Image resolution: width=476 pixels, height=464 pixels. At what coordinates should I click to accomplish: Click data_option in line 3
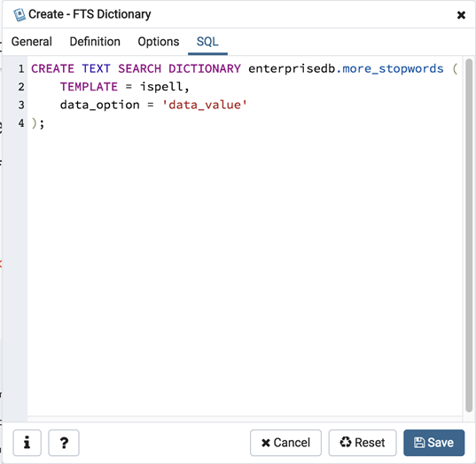100,105
